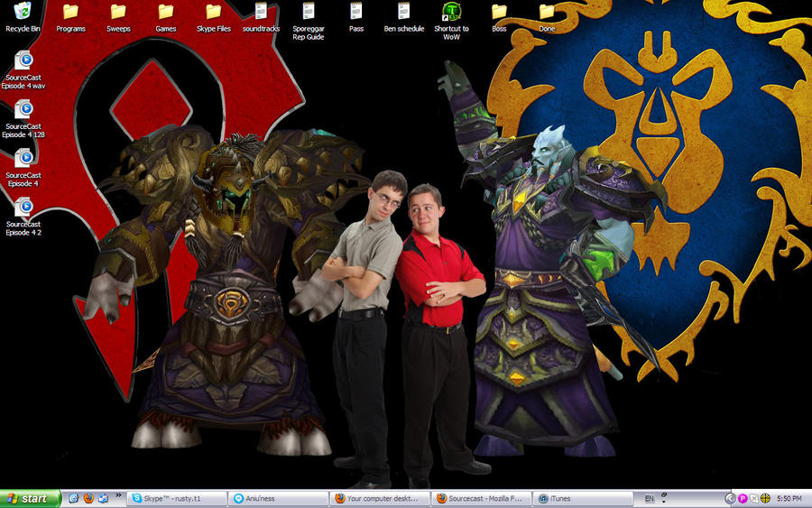The width and height of the screenshot is (812, 508).
Task: Switch to the iTunes taskbar button
Action: (x=583, y=498)
